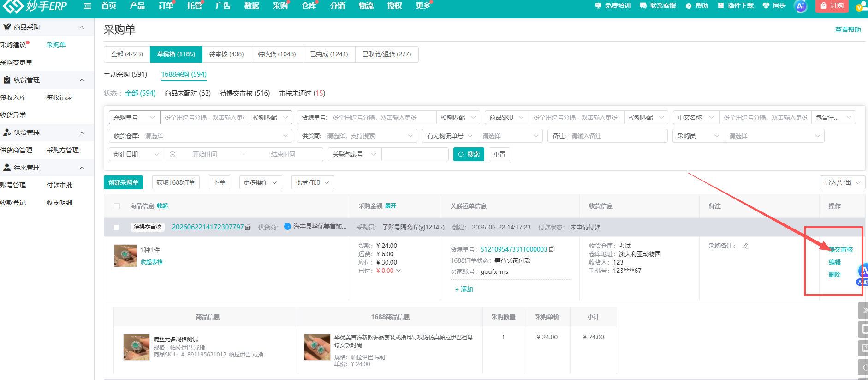Open 有无物流单号 dropdown

coord(450,136)
